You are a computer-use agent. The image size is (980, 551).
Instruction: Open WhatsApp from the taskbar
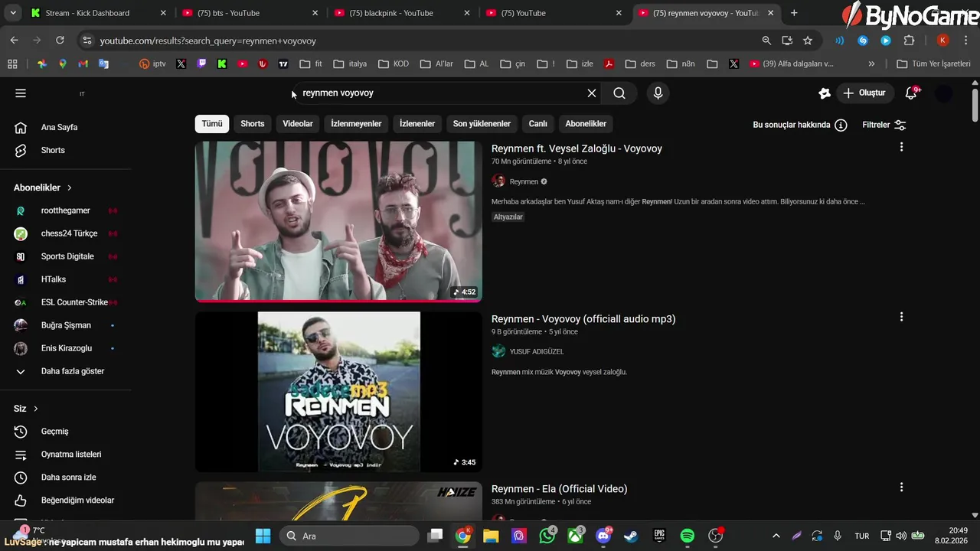[x=547, y=536]
